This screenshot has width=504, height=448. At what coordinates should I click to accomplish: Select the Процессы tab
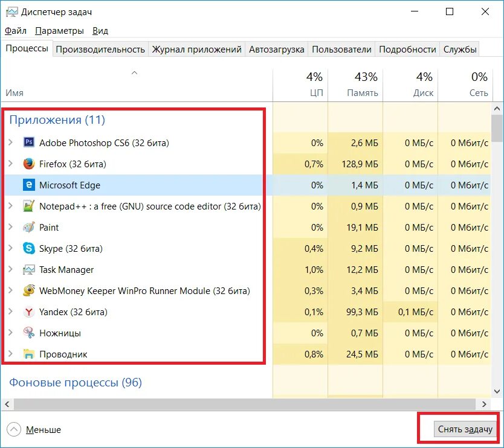pyautogui.click(x=27, y=48)
